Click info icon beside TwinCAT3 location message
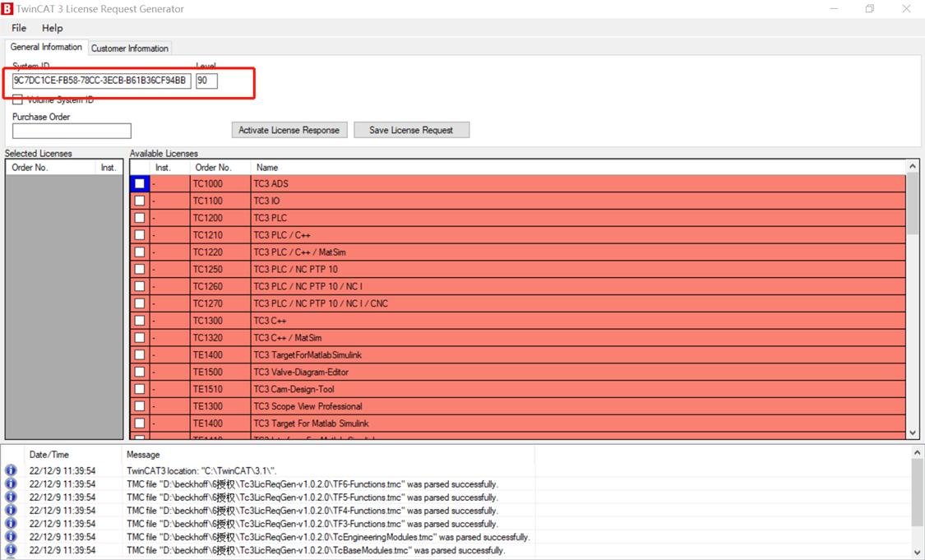The width and height of the screenshot is (925, 560). 11,470
